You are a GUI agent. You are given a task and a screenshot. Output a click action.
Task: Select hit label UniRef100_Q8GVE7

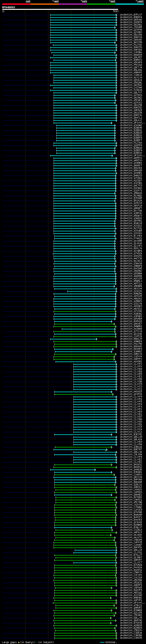131,324
